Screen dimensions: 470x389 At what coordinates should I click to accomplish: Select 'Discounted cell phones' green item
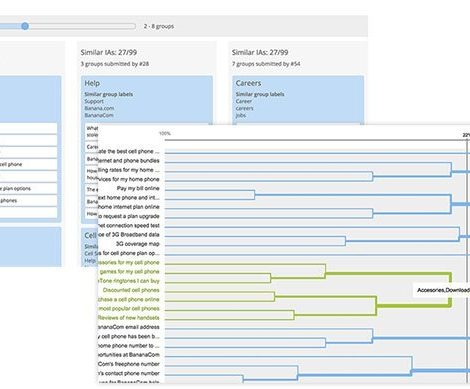click(x=131, y=290)
